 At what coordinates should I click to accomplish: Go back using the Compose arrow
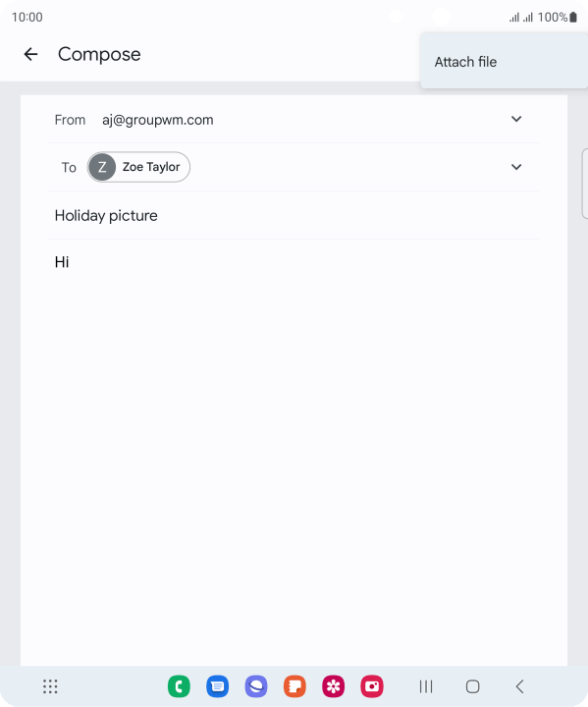pos(30,54)
